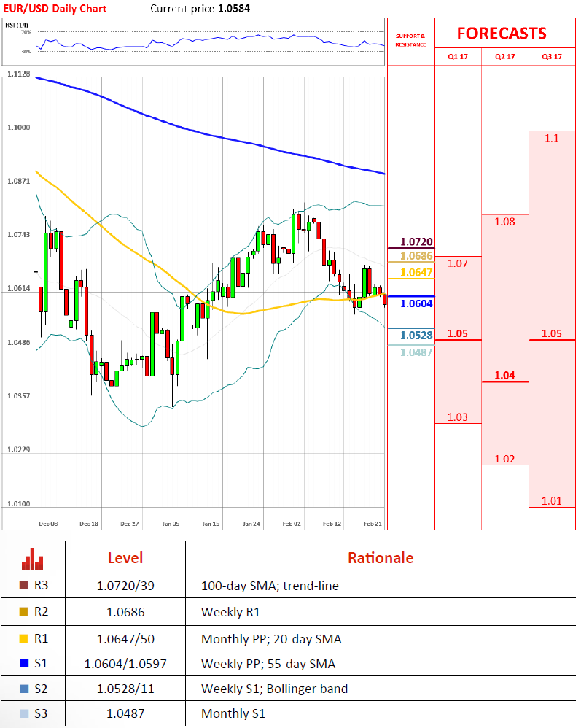This screenshot has height=728, width=581.
Task: Click the FORECASTS heading
Action: pos(501,34)
